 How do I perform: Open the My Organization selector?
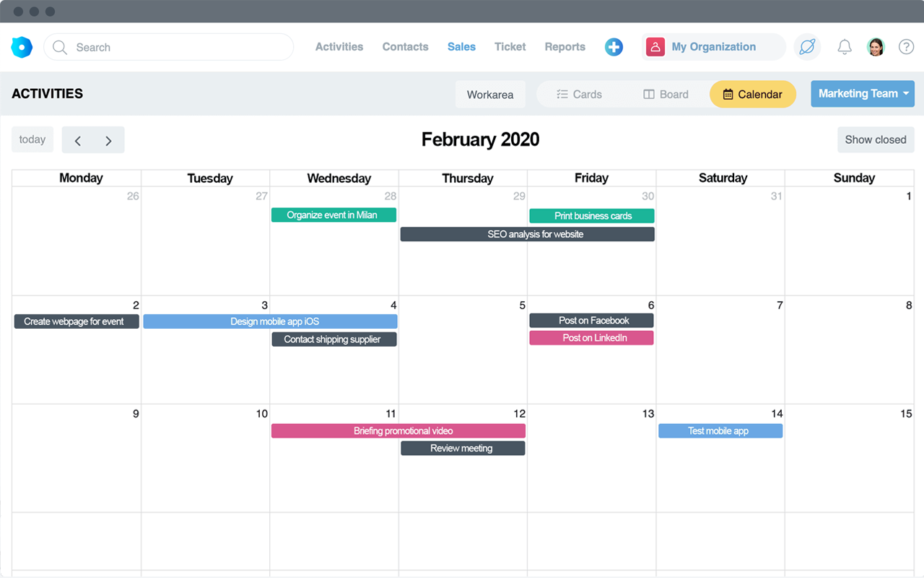point(713,47)
